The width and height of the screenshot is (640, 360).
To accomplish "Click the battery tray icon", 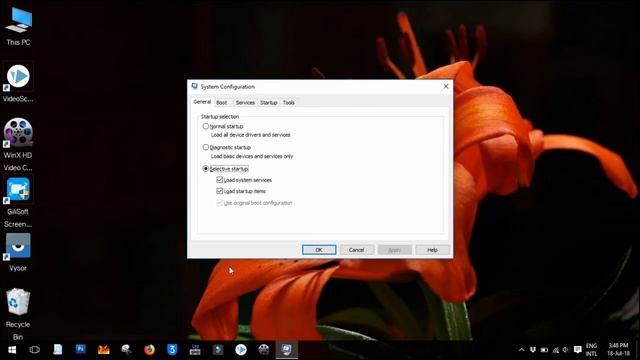I will pyautogui.click(x=544, y=350).
